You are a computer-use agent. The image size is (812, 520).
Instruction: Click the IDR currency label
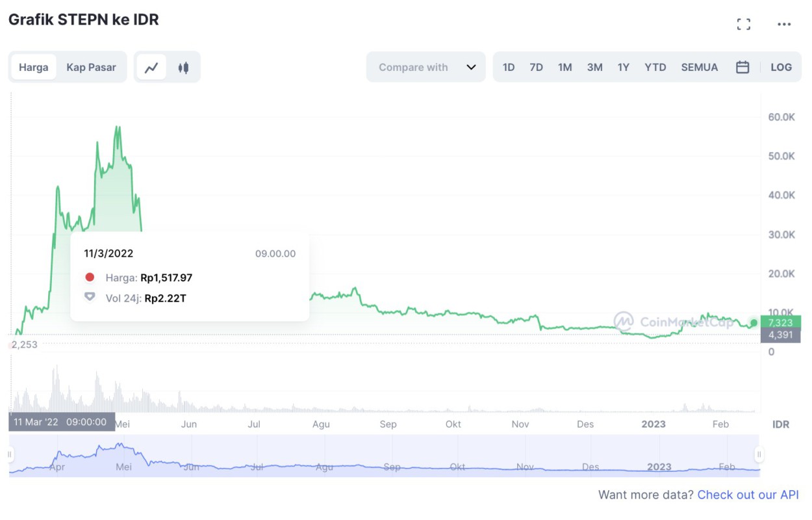coord(780,424)
